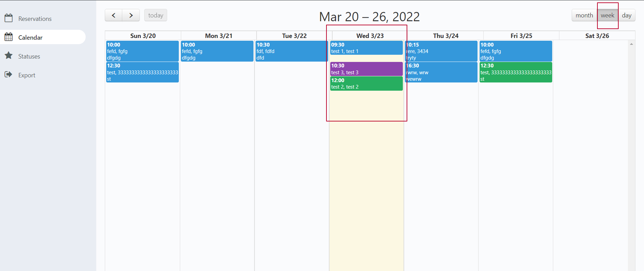This screenshot has width=644, height=271.
Task: Open the Reservations menu item
Action: point(35,19)
